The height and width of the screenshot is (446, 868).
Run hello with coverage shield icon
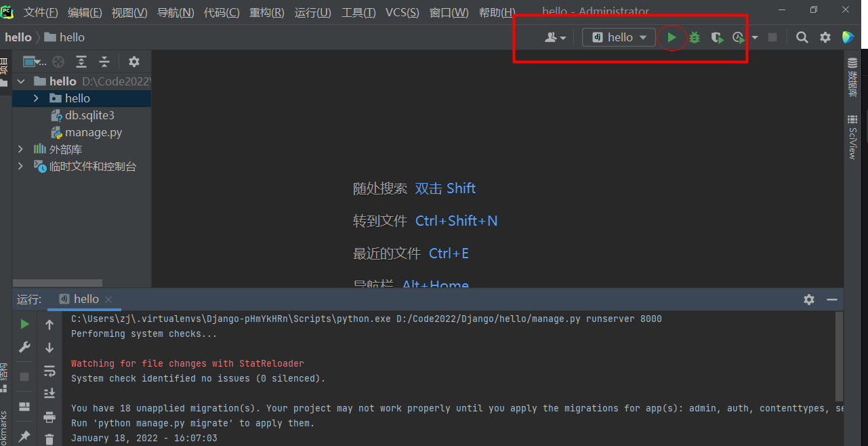[x=716, y=38]
